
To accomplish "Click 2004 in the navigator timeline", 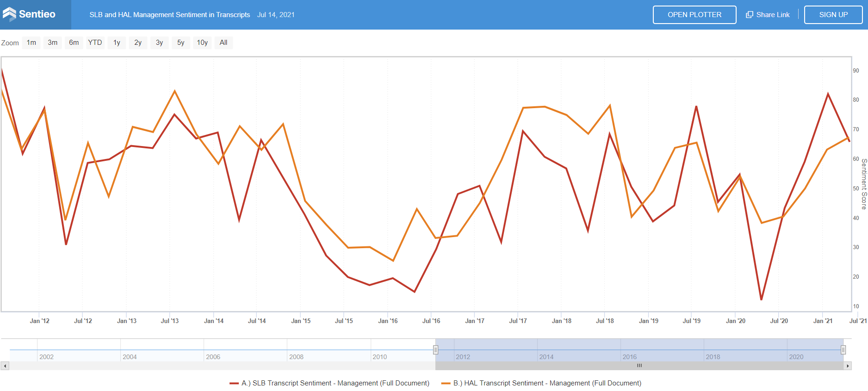I will click(130, 357).
